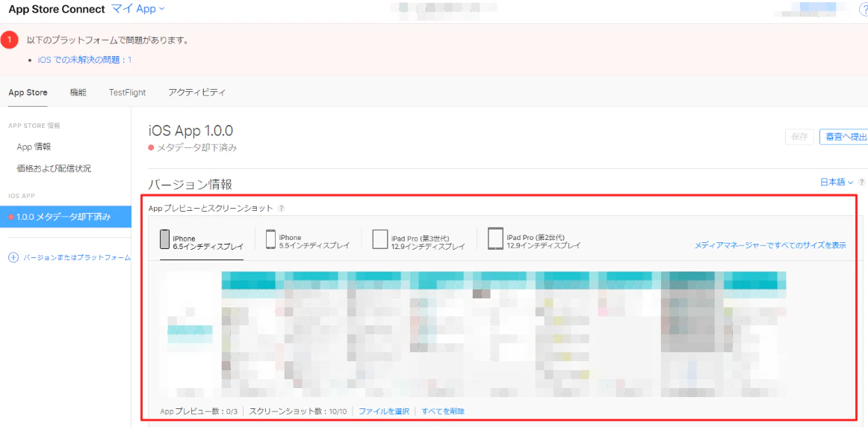Switch to the TestFlight tab
Viewport: 868px width, 427px height.
[127, 93]
